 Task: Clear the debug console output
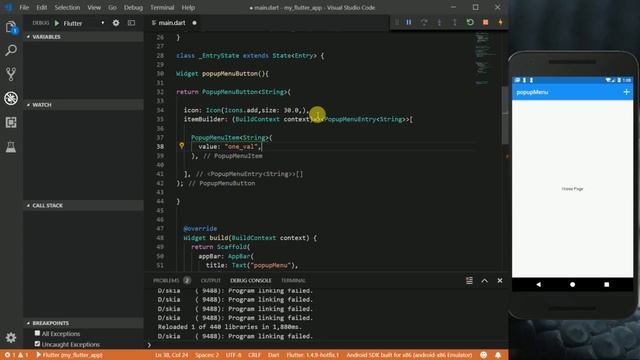click(469, 281)
